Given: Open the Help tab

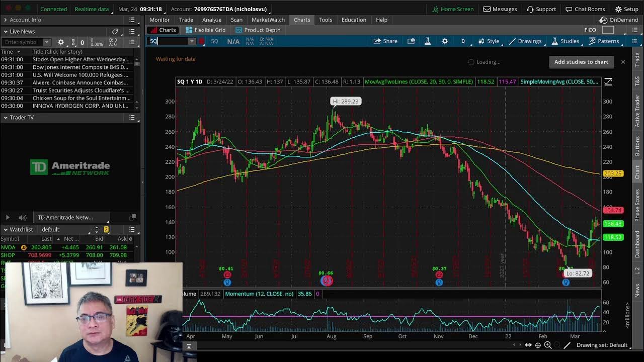Looking at the screenshot, I should pos(381,20).
